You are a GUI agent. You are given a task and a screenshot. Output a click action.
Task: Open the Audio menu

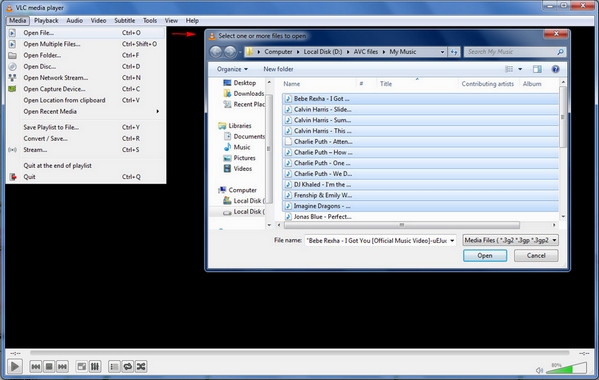coord(74,21)
